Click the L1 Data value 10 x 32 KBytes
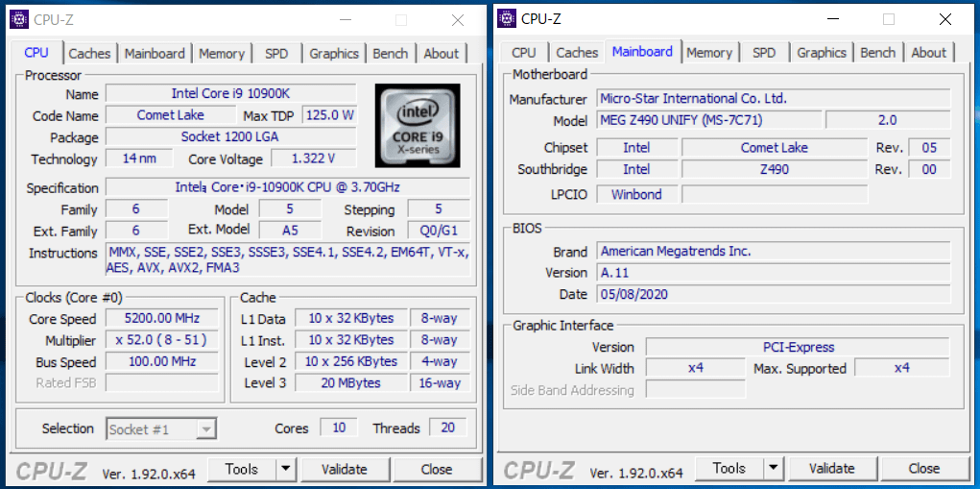Viewport: 980px width, 489px height. pyautogui.click(x=351, y=318)
